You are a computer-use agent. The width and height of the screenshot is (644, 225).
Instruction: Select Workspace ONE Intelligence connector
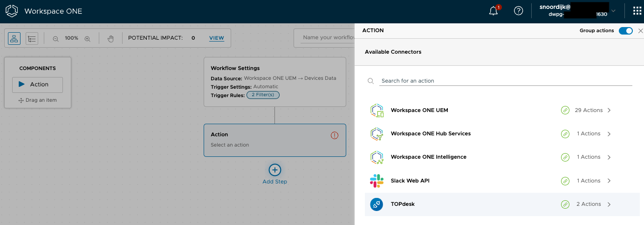428,157
